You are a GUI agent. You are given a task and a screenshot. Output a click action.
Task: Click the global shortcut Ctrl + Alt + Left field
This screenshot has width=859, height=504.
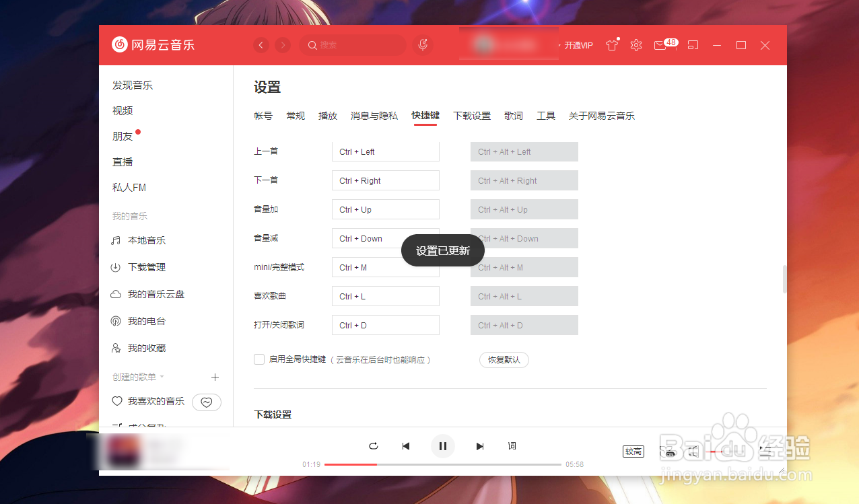pyautogui.click(x=524, y=151)
